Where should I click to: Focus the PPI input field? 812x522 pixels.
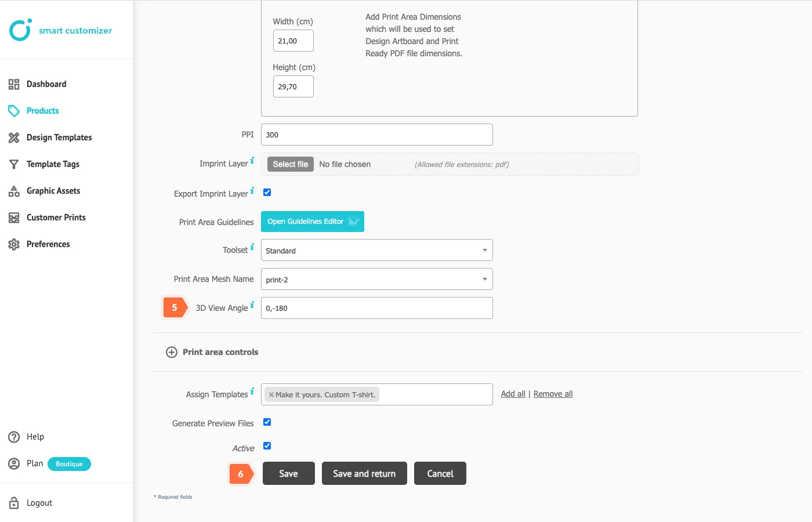click(377, 135)
